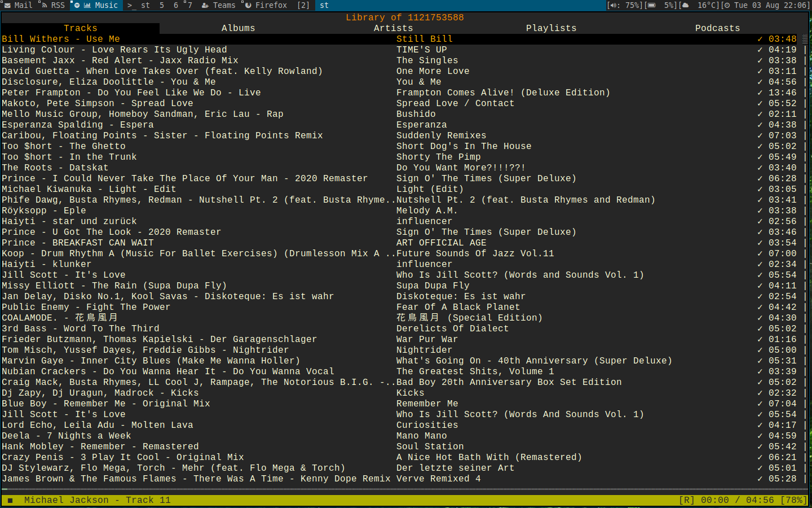
Task: Switch to the Albums tab
Action: click(x=238, y=28)
